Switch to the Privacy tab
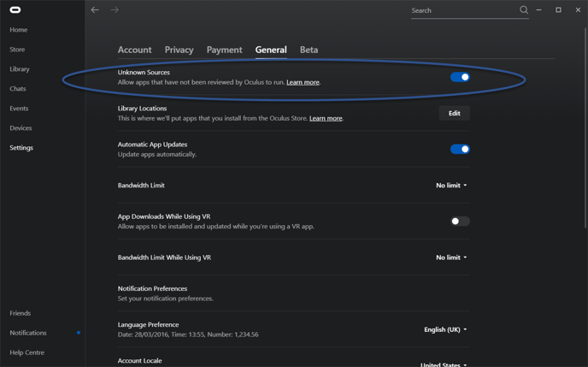 179,50
